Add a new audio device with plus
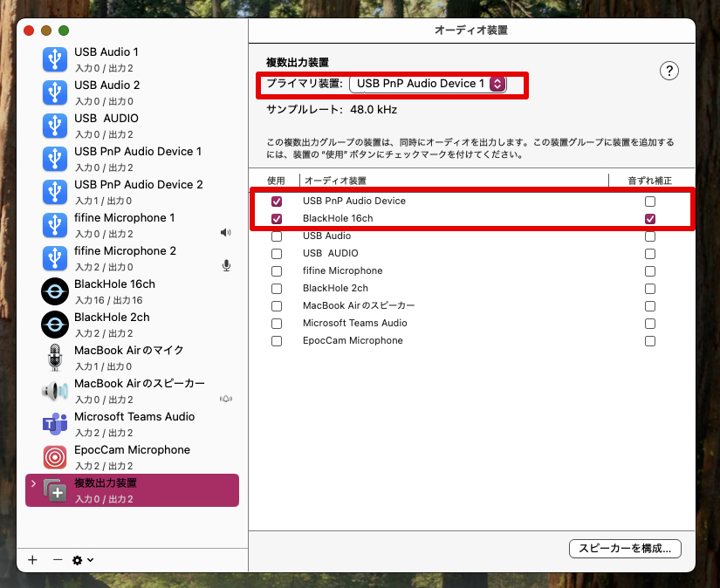Screen dimensions: 720x588 click(x=32, y=560)
